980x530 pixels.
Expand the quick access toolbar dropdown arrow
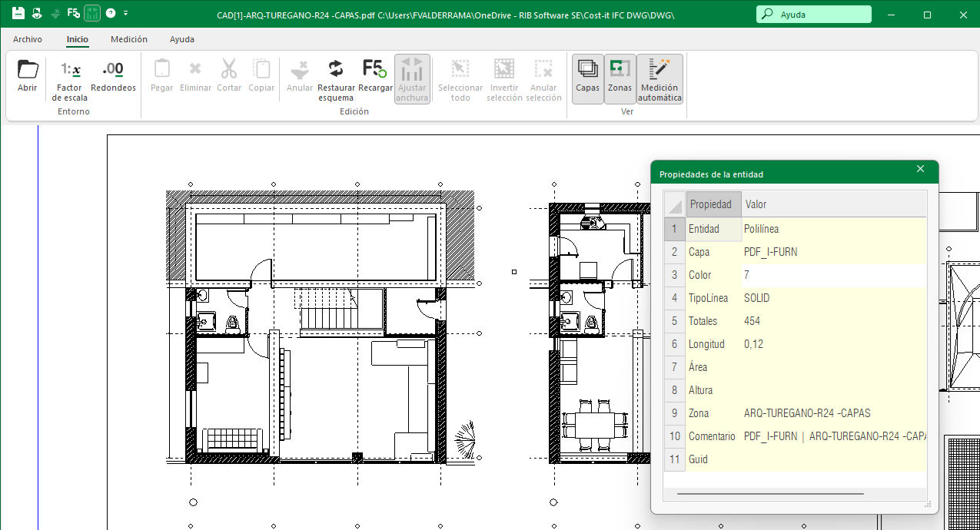126,13
